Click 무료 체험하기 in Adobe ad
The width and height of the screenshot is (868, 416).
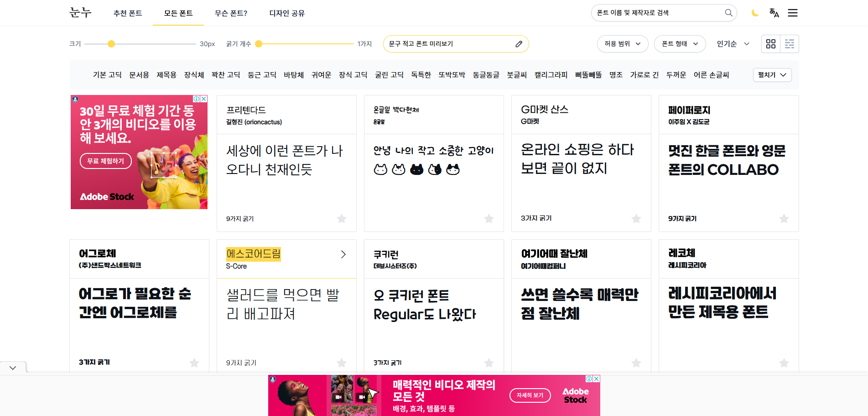click(x=105, y=161)
